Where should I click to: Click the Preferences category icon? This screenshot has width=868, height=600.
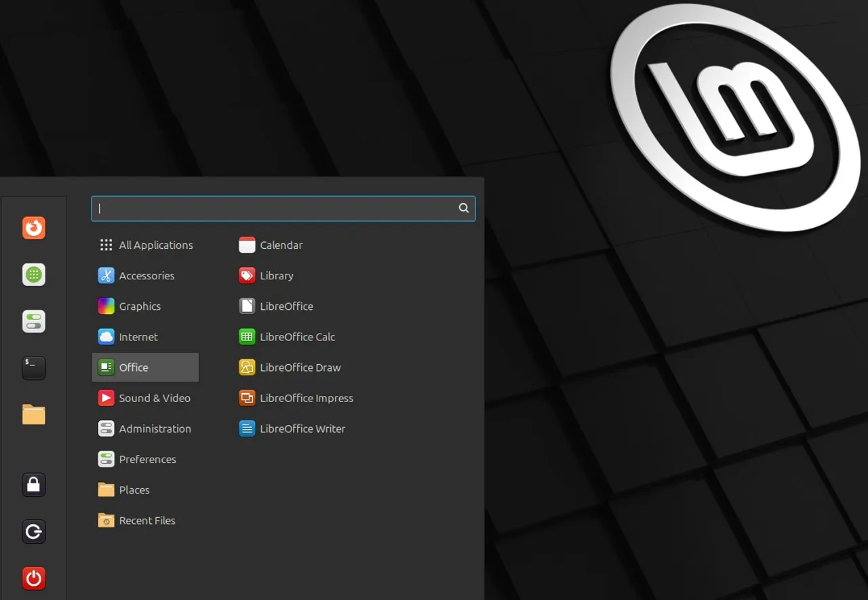pos(106,459)
